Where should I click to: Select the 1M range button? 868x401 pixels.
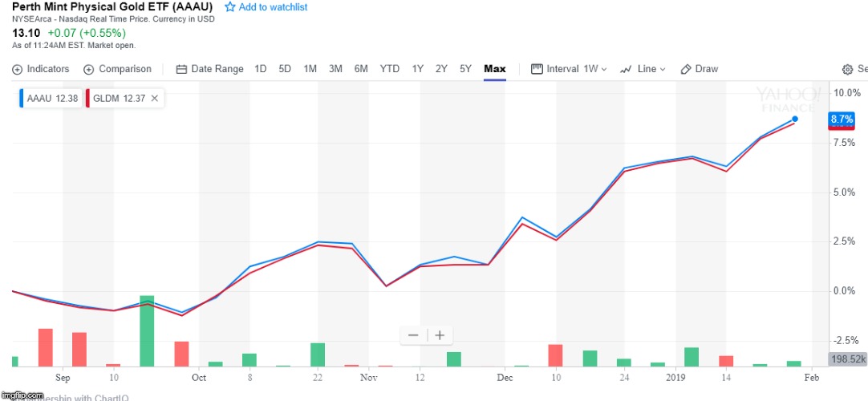[x=310, y=69]
